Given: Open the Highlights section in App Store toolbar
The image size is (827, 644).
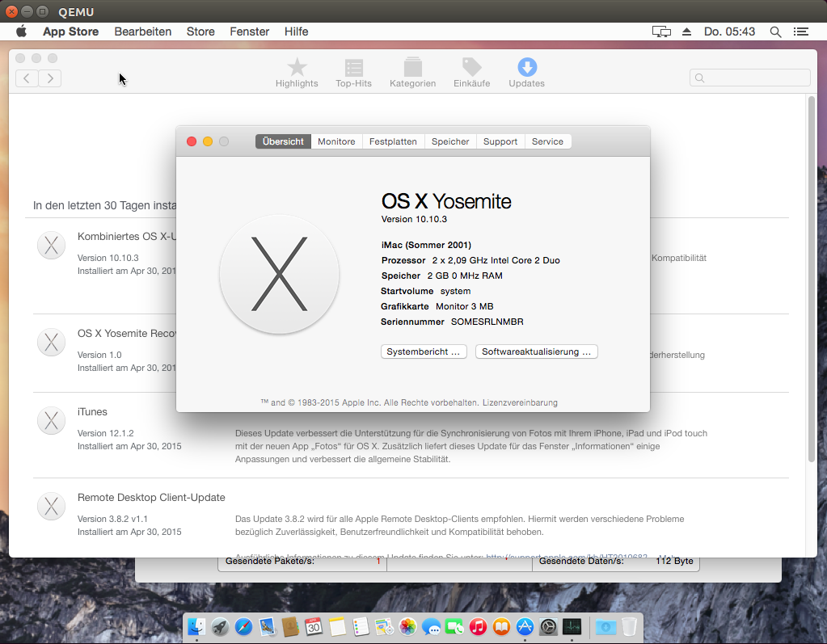Looking at the screenshot, I should tap(297, 73).
